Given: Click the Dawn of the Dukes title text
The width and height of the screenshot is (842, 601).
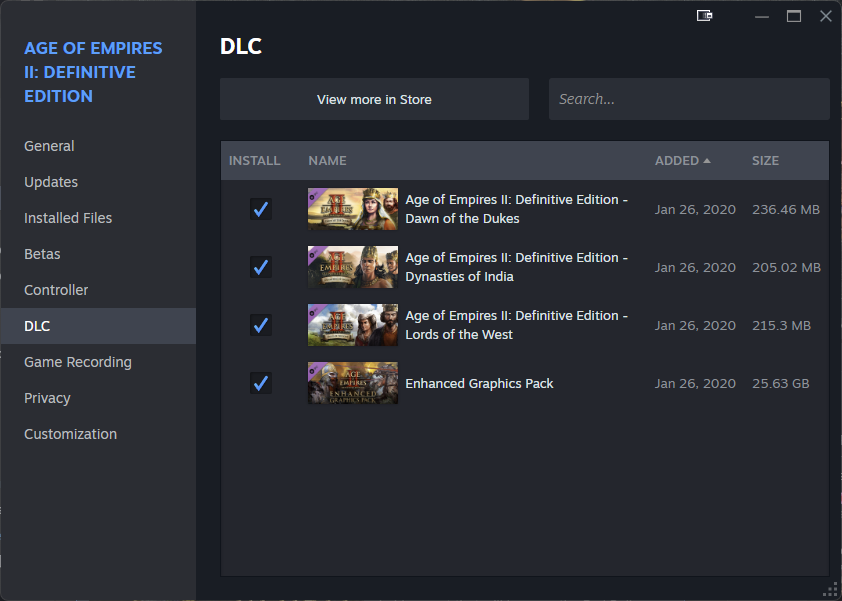Looking at the screenshot, I should click(517, 209).
